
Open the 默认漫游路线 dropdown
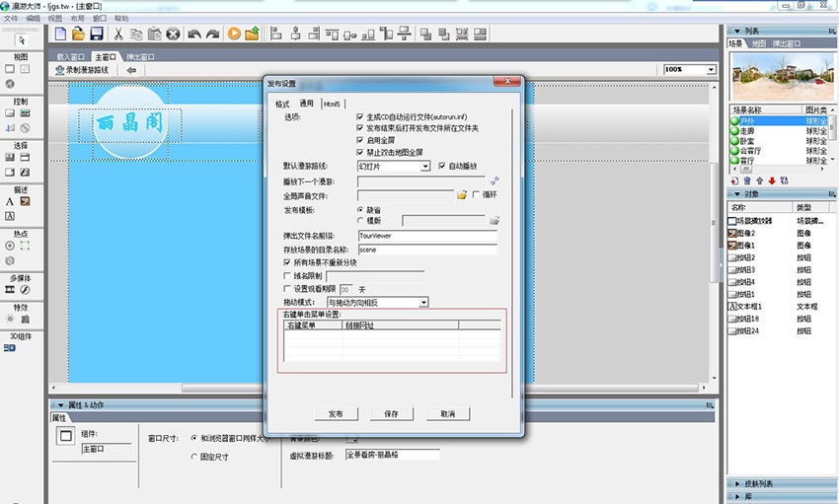(425, 167)
